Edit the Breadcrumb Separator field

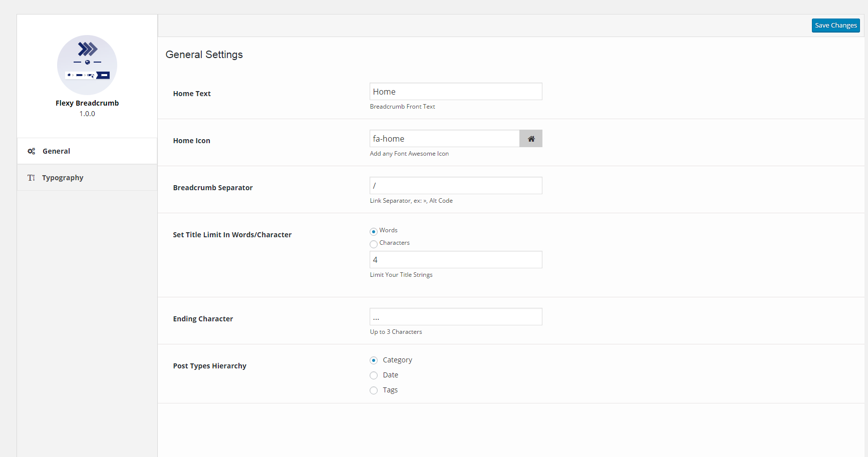point(456,186)
